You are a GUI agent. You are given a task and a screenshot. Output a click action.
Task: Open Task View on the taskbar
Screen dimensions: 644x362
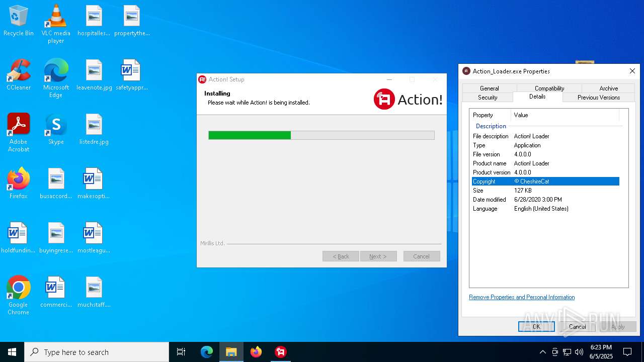point(181,352)
